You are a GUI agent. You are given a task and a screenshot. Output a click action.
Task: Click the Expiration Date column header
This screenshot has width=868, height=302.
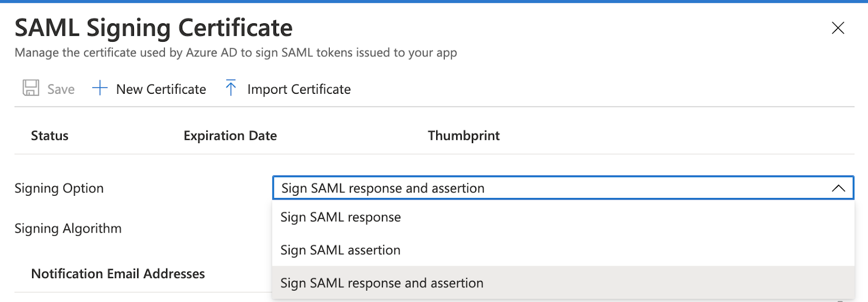[x=230, y=136]
